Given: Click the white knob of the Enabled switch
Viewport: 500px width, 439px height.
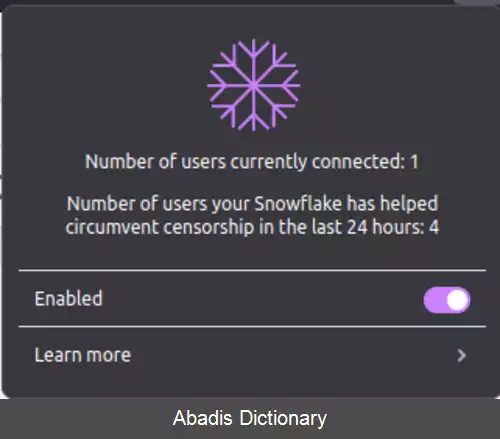Looking at the screenshot, I should pyautogui.click(x=457, y=300).
